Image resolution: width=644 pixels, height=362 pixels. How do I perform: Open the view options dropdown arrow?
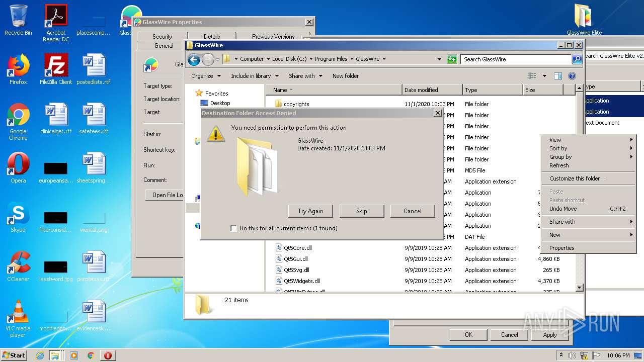pyautogui.click(x=544, y=76)
